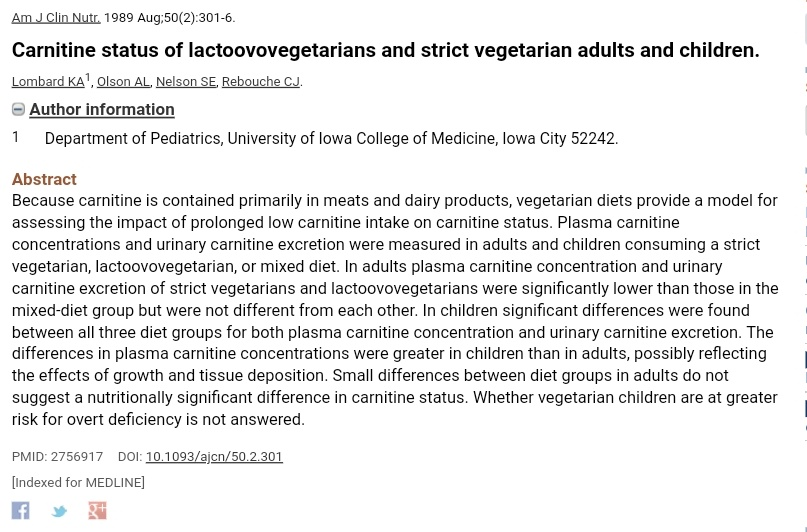Viewport: 807px width, 532px height.
Task: Share article on Google Plus
Action: (x=97, y=510)
